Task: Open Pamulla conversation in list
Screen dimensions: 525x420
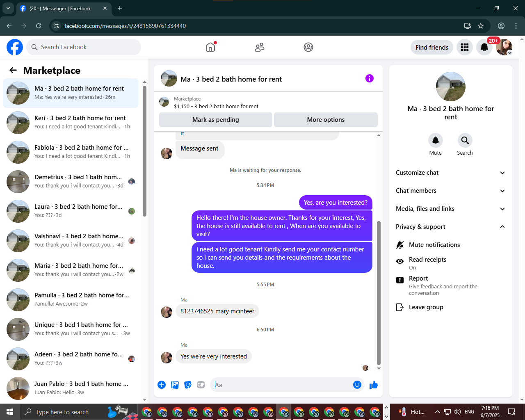Action: [71, 300]
